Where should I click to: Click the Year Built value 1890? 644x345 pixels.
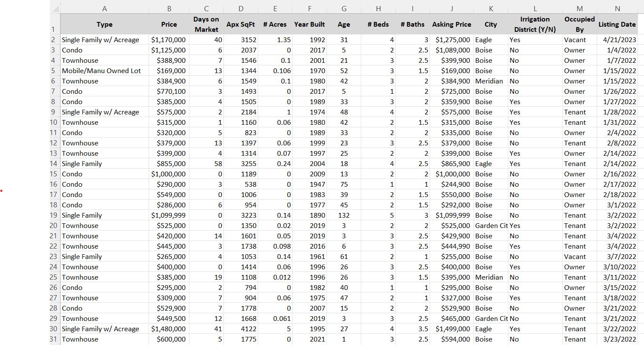pyautogui.click(x=309, y=215)
